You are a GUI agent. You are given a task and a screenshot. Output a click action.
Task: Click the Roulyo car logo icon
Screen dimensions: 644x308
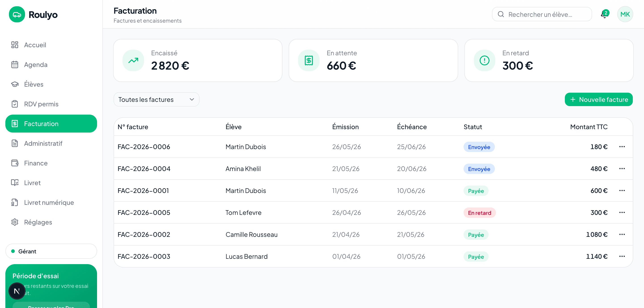pyautogui.click(x=17, y=15)
